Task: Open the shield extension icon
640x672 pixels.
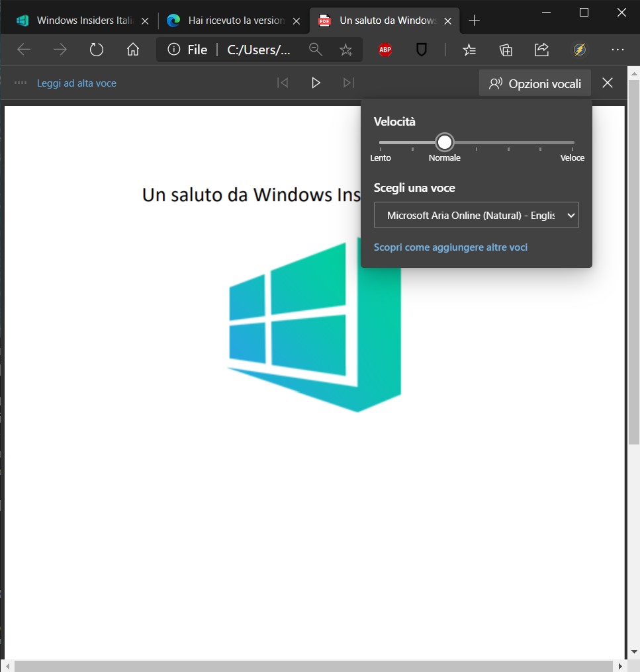Action: point(422,50)
